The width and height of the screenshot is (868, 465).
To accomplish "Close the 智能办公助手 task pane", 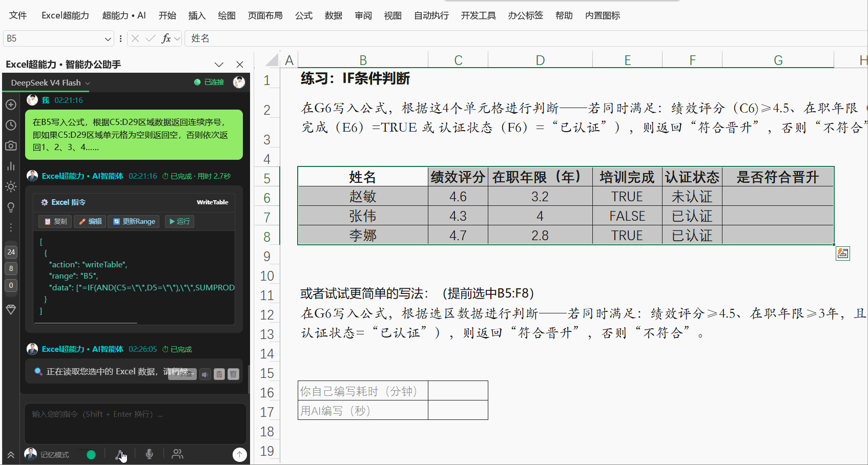I will 240,65.
